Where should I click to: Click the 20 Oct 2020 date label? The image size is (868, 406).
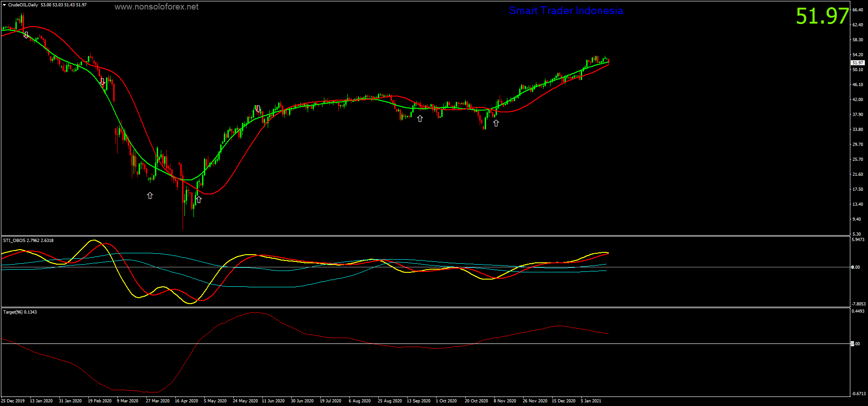[477, 401]
